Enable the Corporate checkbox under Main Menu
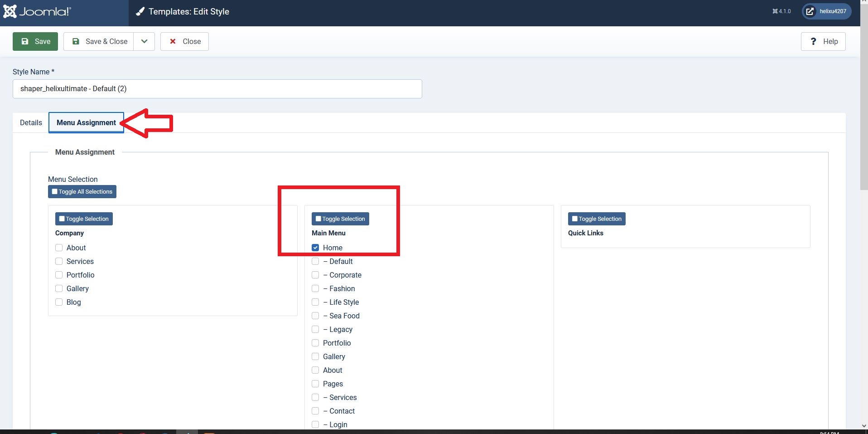 [x=315, y=275]
